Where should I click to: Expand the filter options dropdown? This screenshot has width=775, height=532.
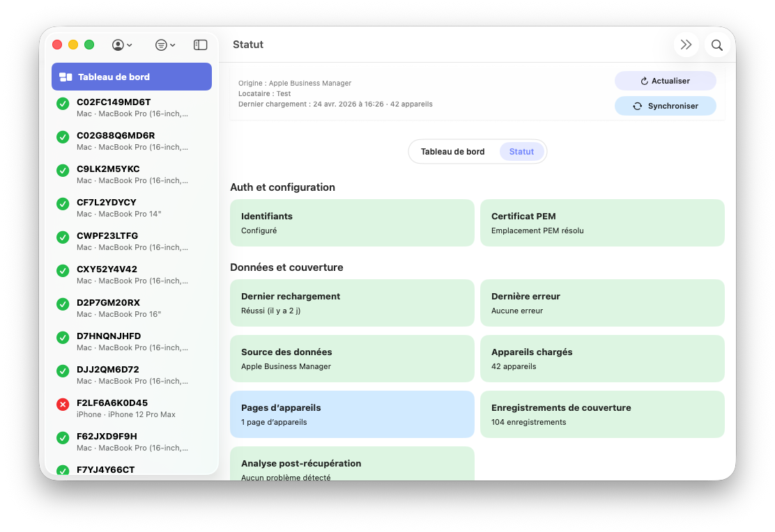pos(165,45)
